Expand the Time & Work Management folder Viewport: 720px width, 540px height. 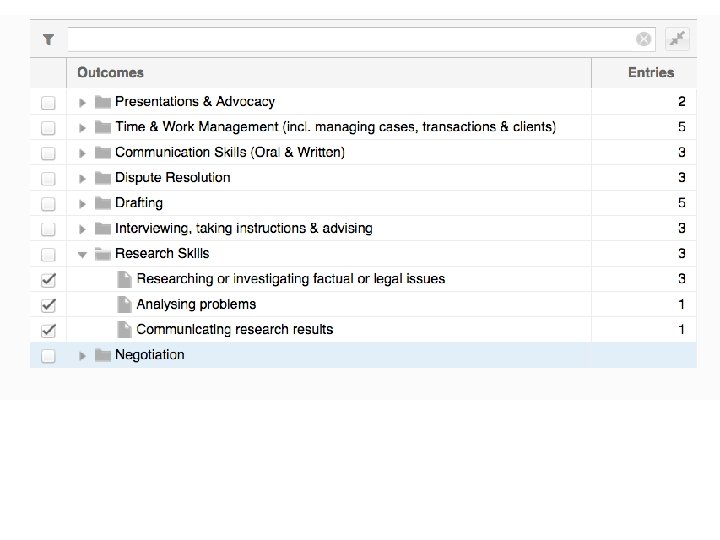pos(83,127)
